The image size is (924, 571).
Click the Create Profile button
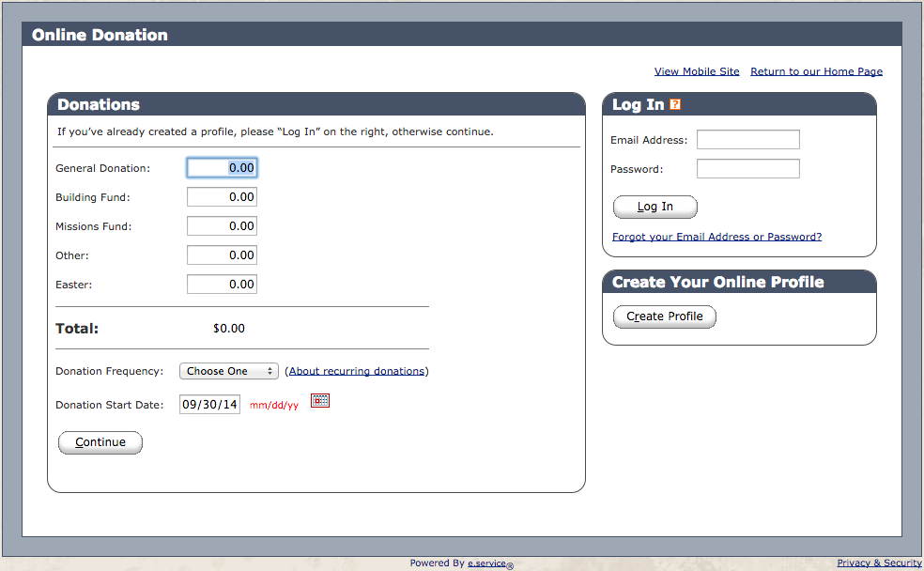[x=664, y=316]
